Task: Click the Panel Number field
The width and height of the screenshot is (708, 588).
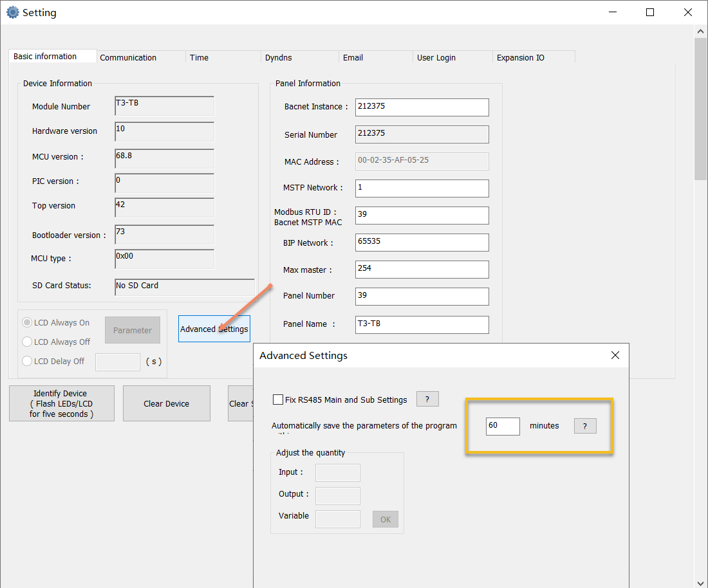Action: tap(422, 297)
